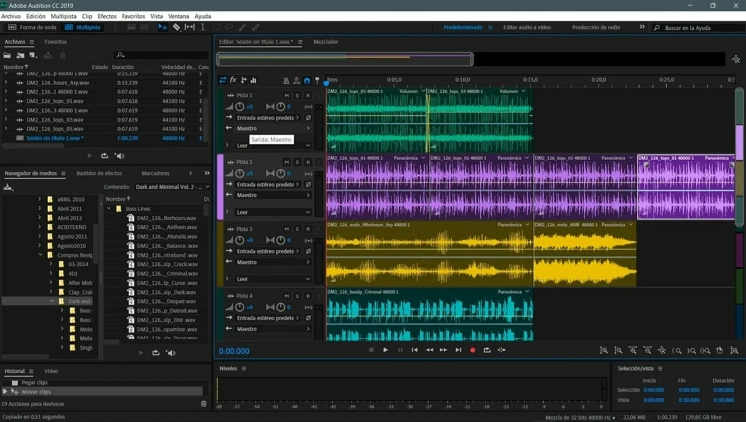Open the Archivo menu
The width and height of the screenshot is (746, 422).
(11, 16)
